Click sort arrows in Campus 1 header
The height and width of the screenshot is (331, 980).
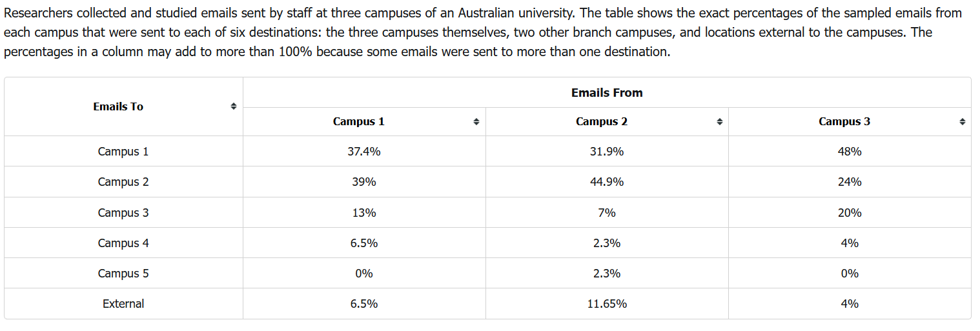pyautogui.click(x=476, y=122)
